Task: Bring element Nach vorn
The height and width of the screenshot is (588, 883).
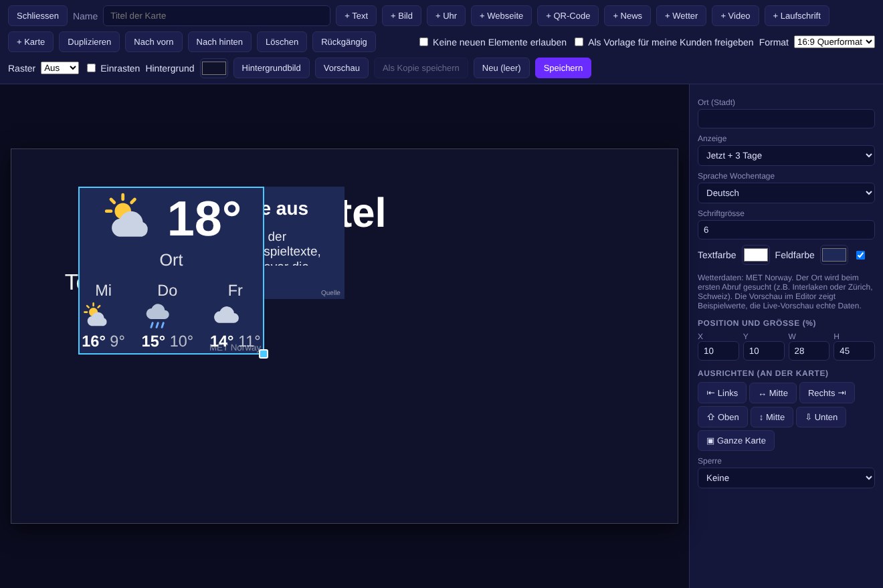Action: tap(154, 41)
